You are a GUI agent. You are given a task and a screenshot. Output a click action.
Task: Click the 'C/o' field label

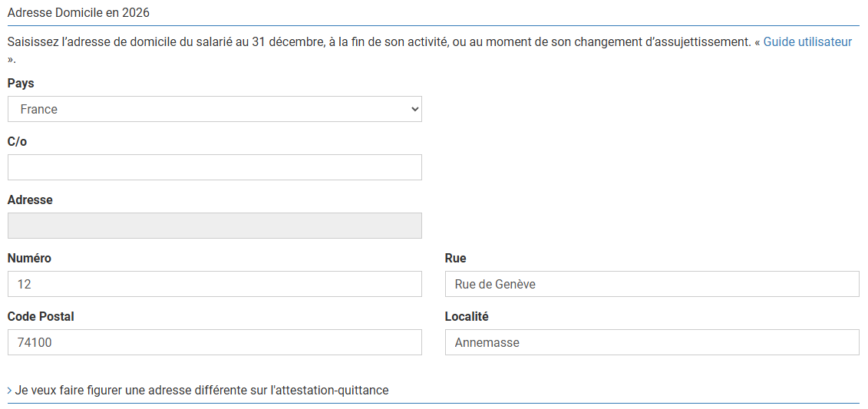[x=17, y=142]
